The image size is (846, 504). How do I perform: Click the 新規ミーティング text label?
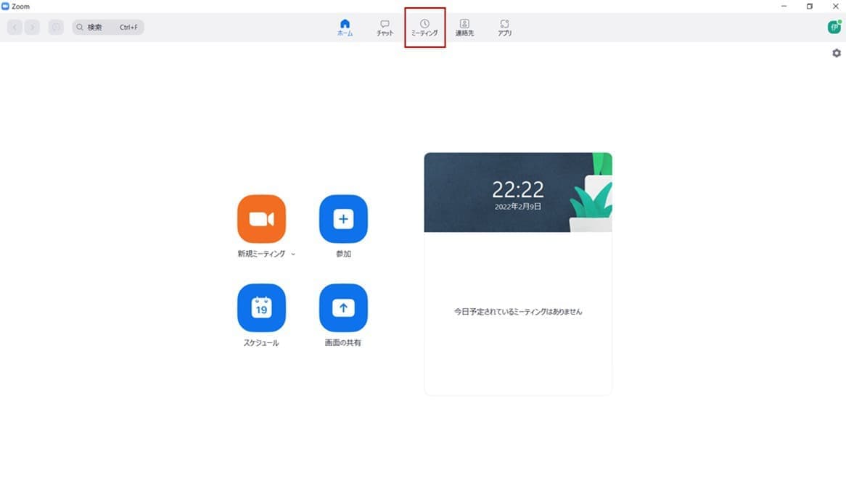click(x=262, y=255)
